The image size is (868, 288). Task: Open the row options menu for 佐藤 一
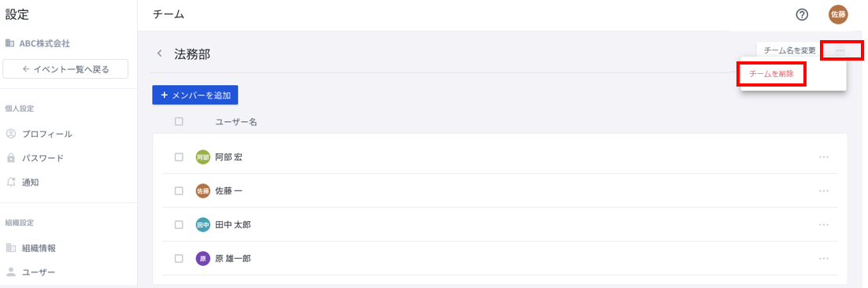click(x=824, y=190)
